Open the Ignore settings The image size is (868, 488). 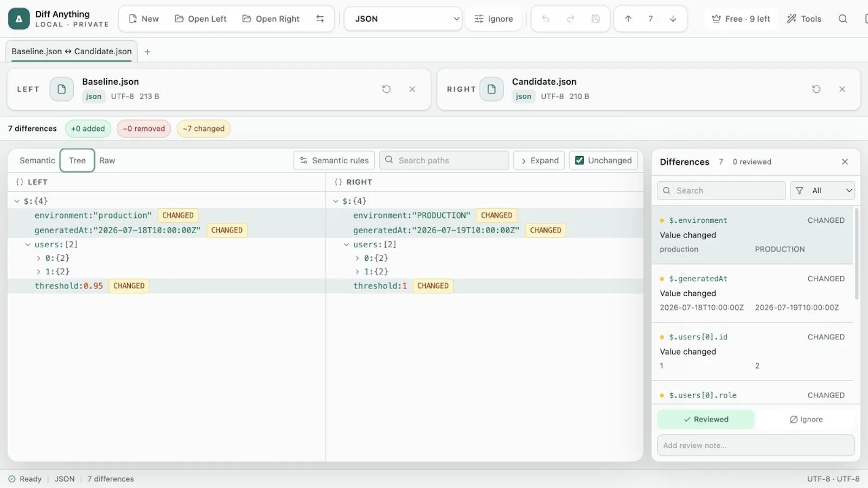494,19
